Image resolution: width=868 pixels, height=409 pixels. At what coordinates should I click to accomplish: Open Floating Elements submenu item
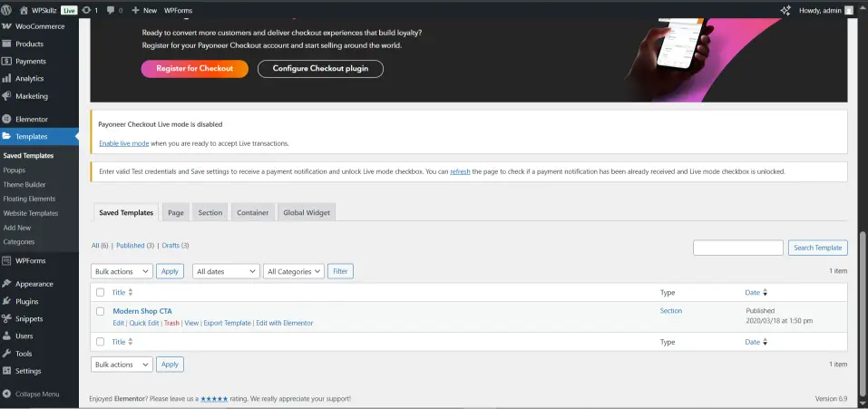29,199
